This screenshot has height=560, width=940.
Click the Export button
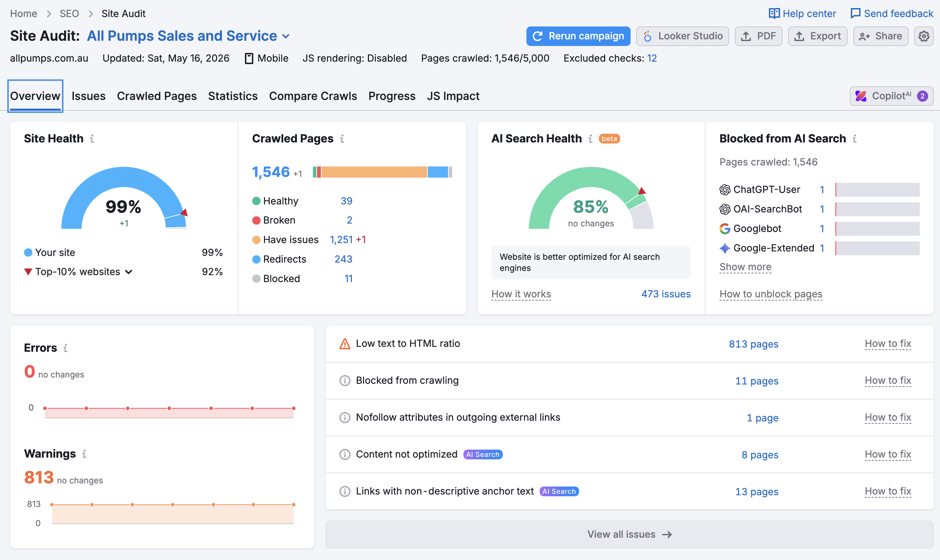click(818, 36)
